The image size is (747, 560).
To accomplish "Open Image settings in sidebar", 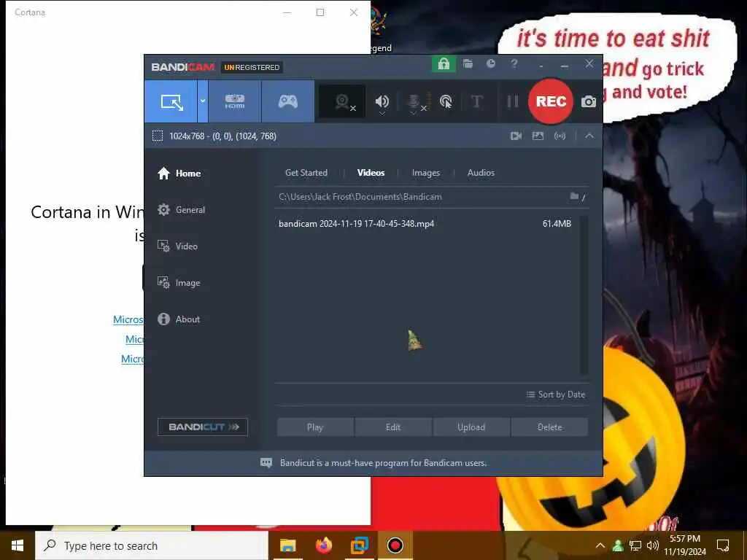I will 179,283.
